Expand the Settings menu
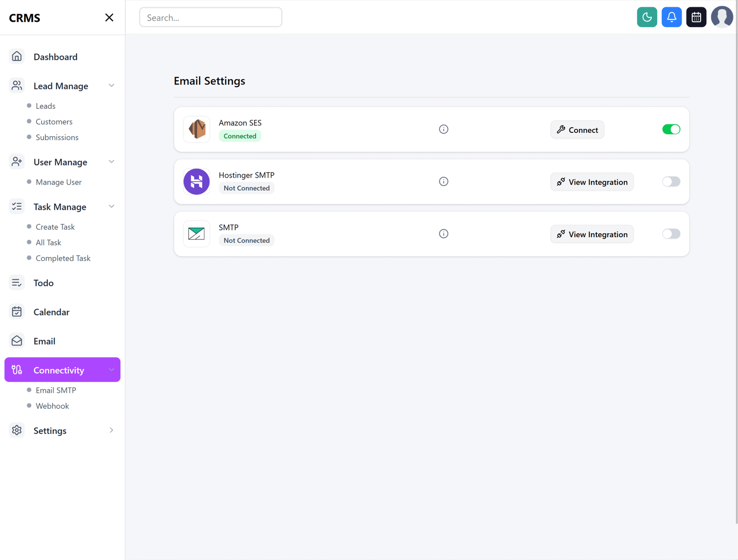738x560 pixels. 111,430
